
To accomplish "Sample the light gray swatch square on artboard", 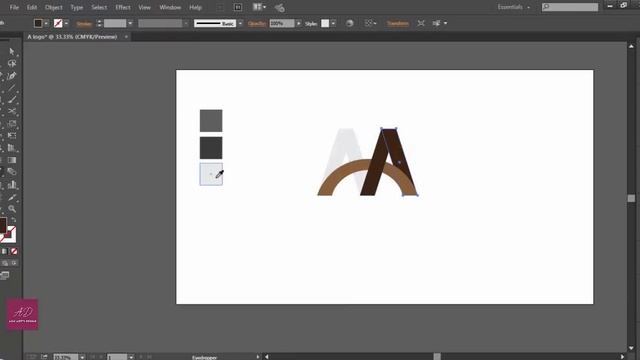I will click(x=211, y=174).
